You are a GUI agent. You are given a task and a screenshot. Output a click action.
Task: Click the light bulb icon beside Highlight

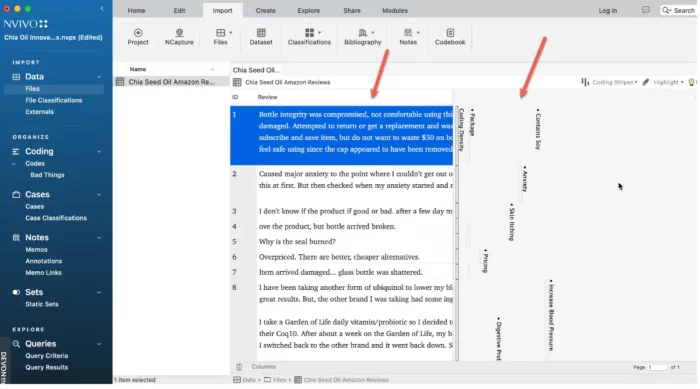[692, 82]
